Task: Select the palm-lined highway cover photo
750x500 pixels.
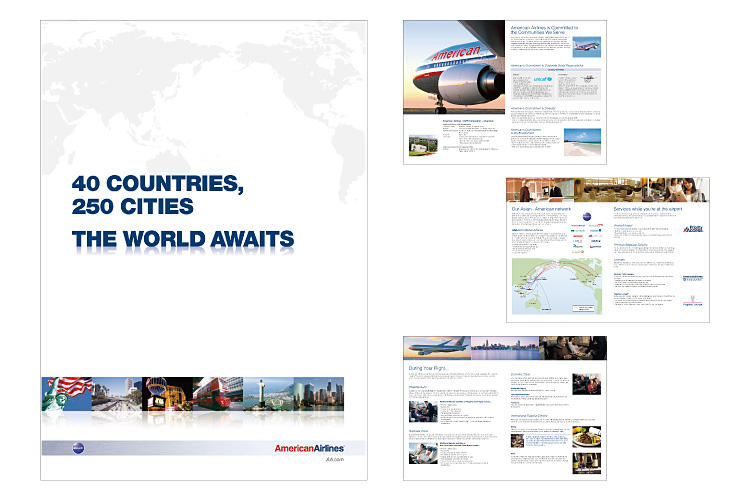Action: point(117,394)
